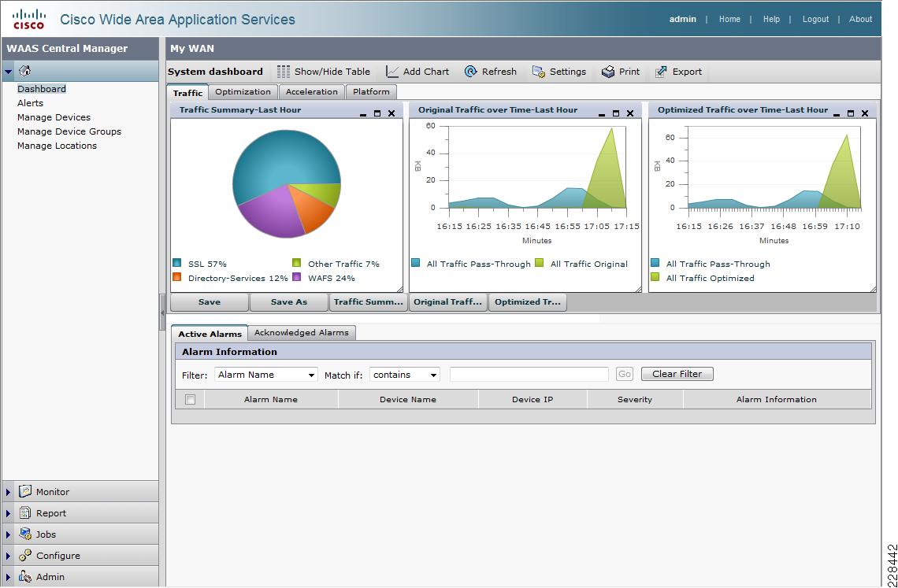The width and height of the screenshot is (898, 588).
Task: Select the Active Alarms tab
Action: click(x=210, y=333)
